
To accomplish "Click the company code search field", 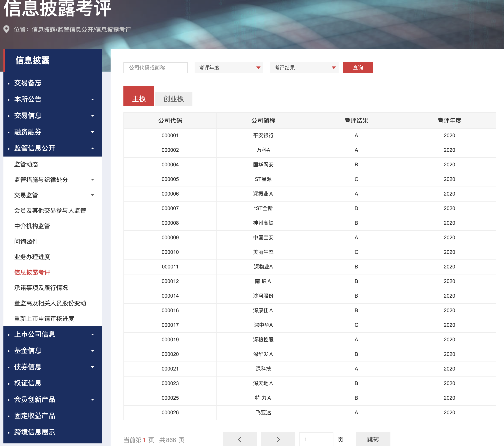I will tap(155, 68).
